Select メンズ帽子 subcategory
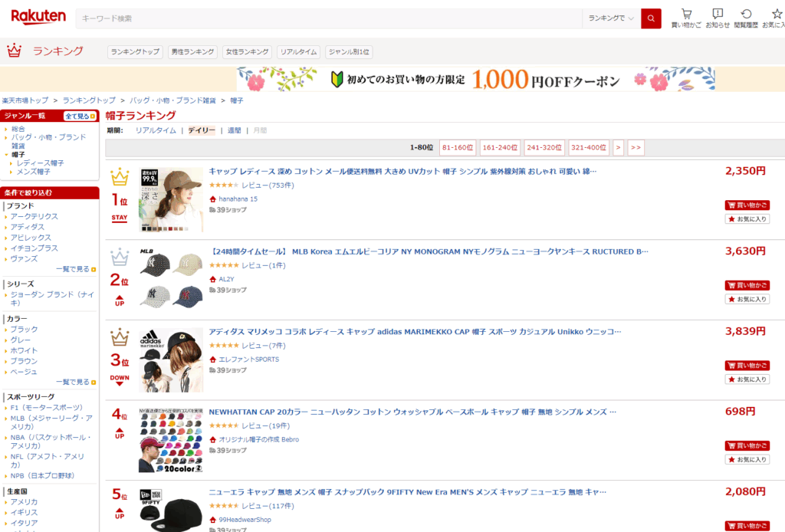The width and height of the screenshot is (785, 532). point(33,172)
